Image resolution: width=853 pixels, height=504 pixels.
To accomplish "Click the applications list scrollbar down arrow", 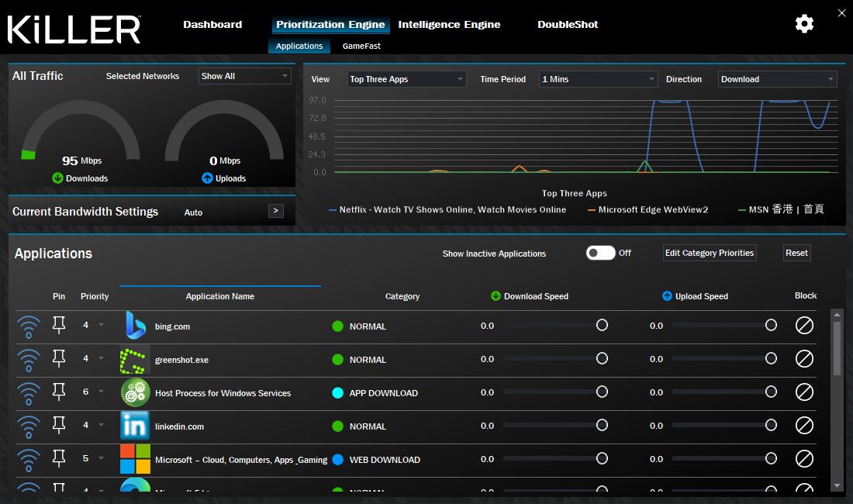I will [837, 485].
